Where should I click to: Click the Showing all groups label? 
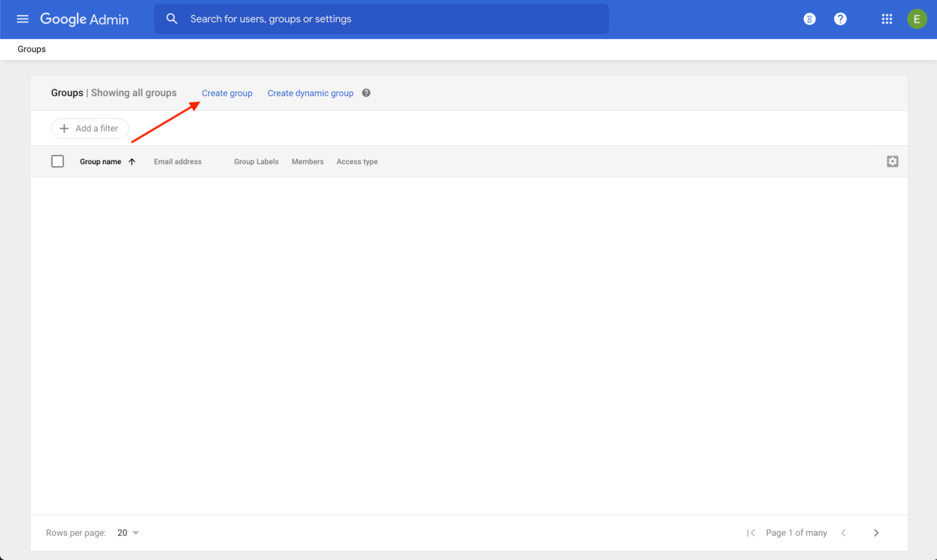click(134, 93)
